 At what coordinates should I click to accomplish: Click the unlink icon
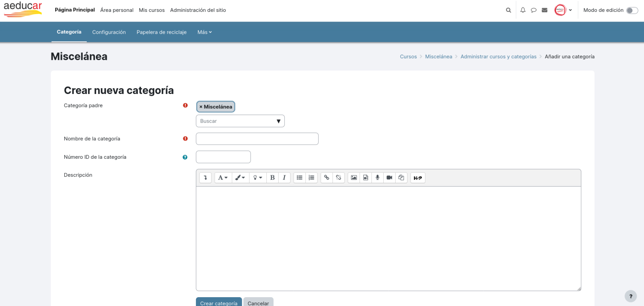338,178
